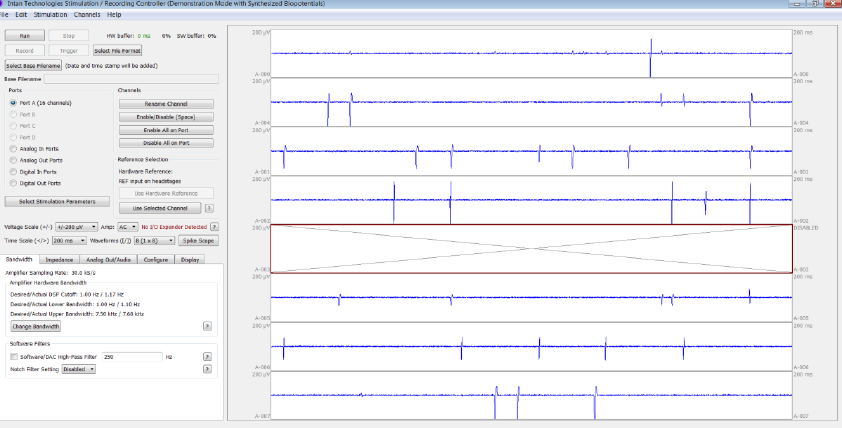
Task: Click the Stop button
Action: pyautogui.click(x=69, y=36)
